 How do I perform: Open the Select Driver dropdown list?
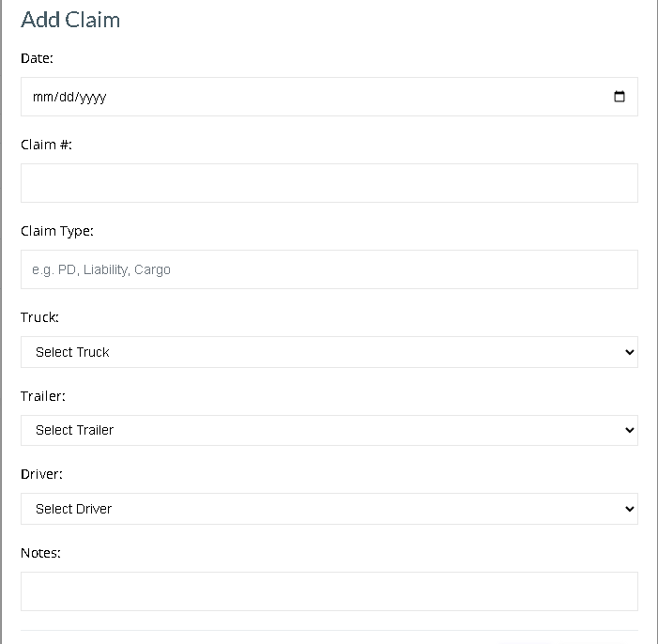pos(329,509)
